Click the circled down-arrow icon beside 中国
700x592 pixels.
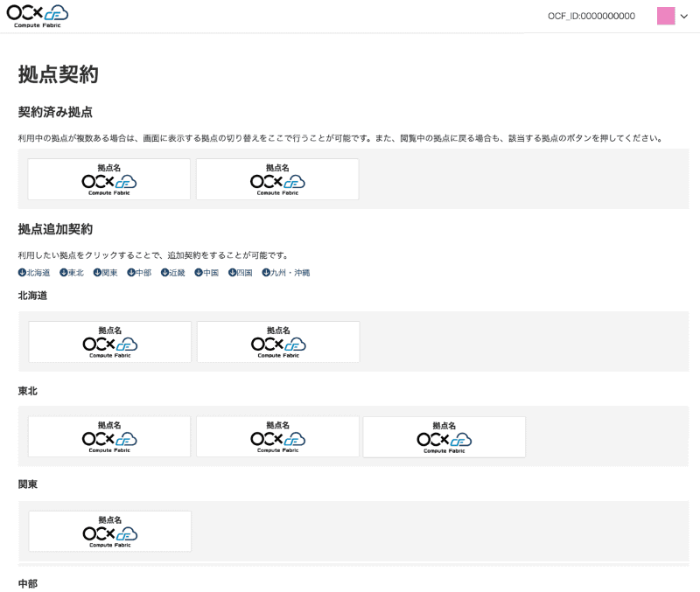pos(199,272)
